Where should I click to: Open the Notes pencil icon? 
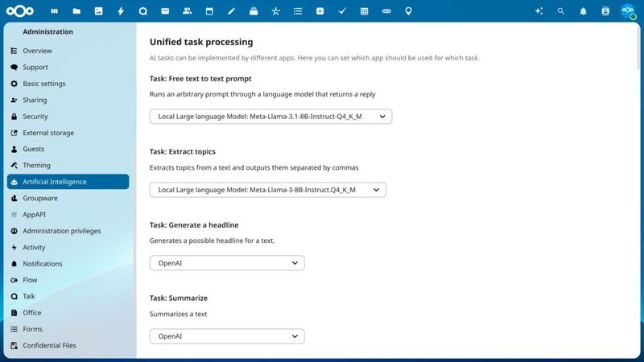[x=232, y=11]
